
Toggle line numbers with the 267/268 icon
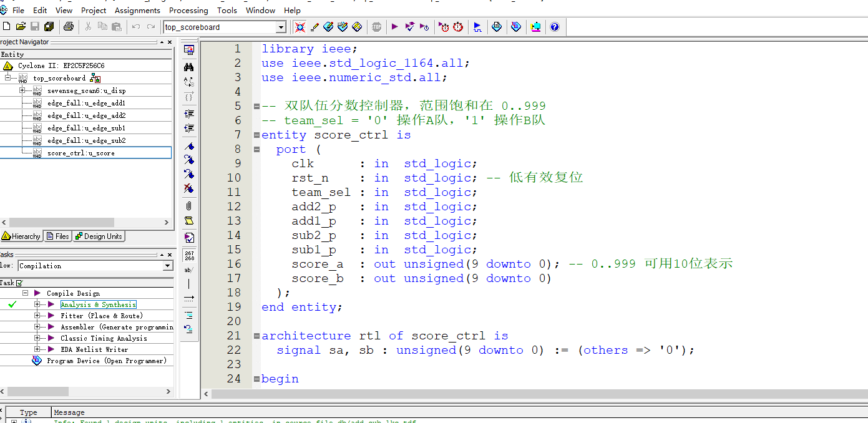(x=188, y=255)
